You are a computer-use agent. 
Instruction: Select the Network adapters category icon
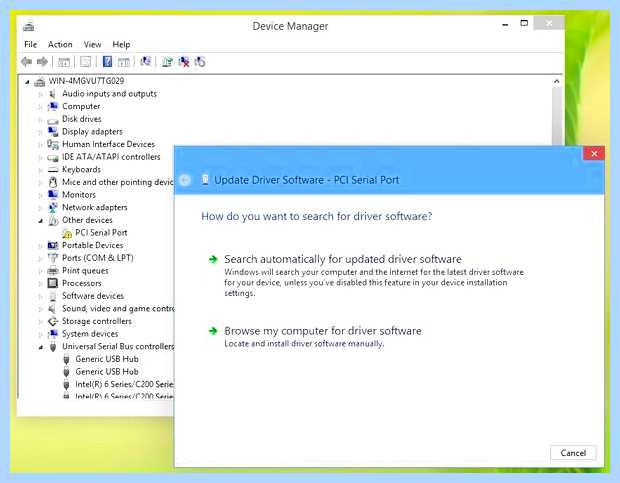click(53, 208)
